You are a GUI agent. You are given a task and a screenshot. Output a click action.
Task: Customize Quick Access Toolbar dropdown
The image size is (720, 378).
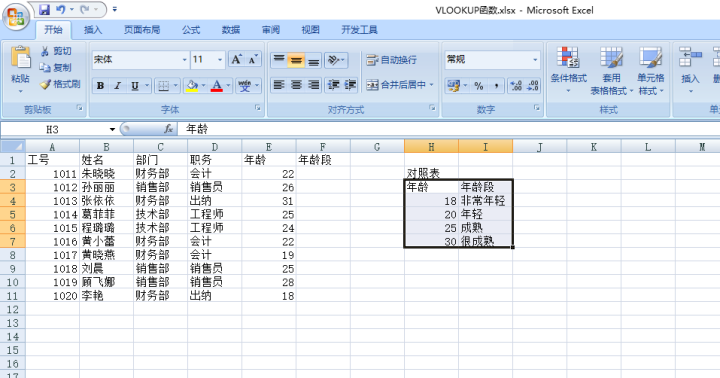(114, 9)
